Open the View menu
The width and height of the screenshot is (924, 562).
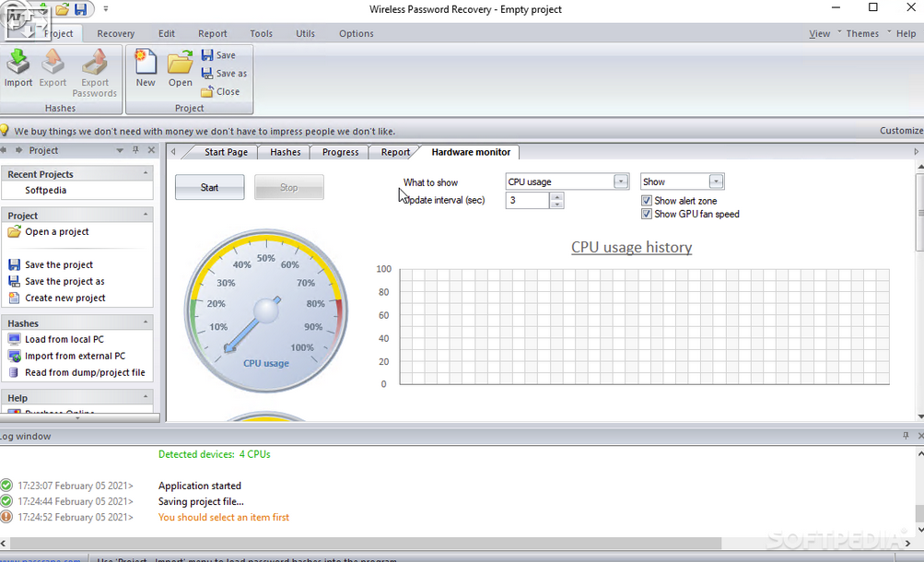tap(819, 33)
